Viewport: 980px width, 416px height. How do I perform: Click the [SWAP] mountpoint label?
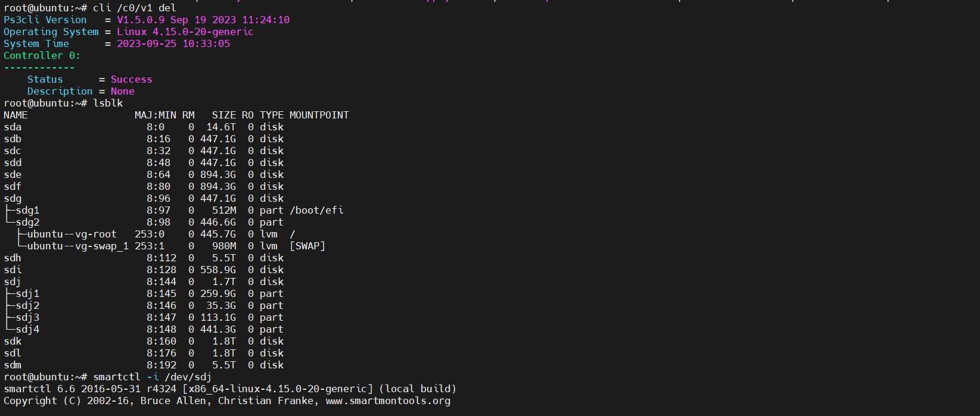307,246
